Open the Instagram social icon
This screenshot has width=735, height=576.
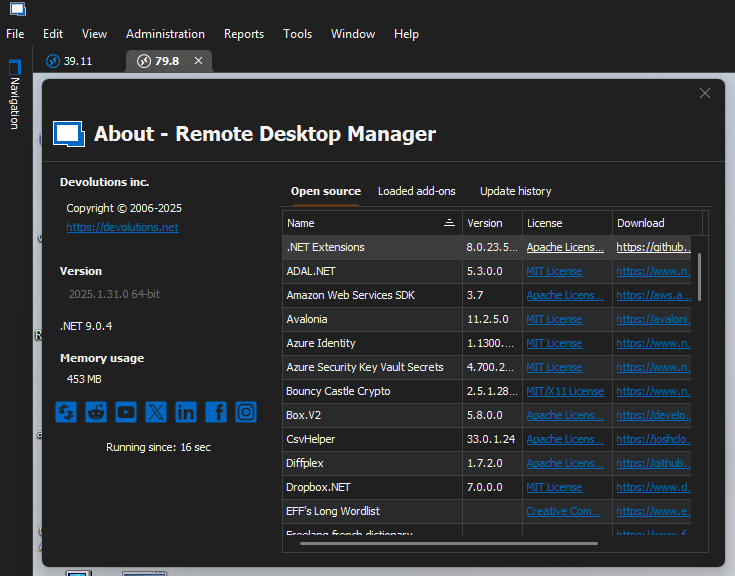coord(246,412)
